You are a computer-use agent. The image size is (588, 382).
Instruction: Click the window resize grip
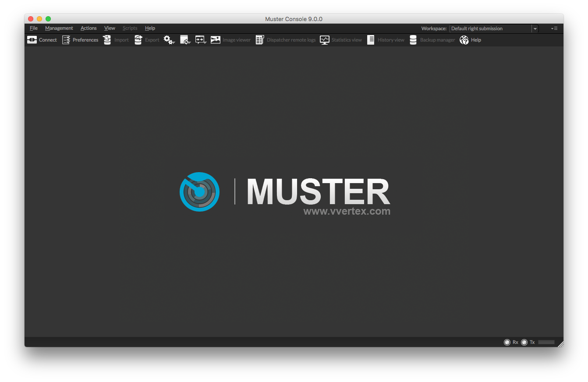pyautogui.click(x=560, y=344)
